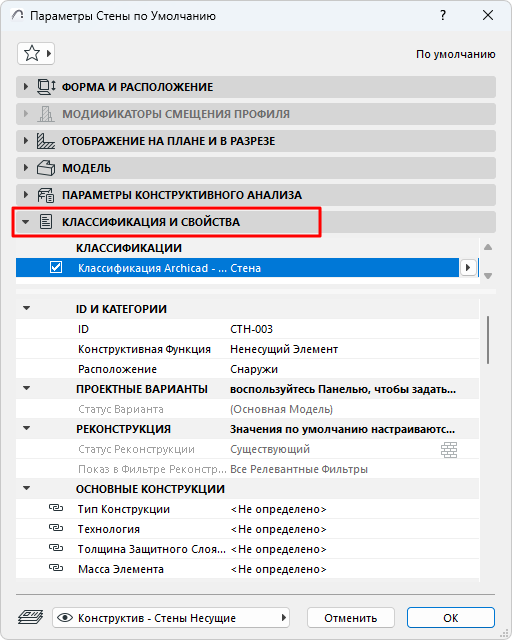
Task: Open the Favorites star menu
Action: tap(36, 53)
